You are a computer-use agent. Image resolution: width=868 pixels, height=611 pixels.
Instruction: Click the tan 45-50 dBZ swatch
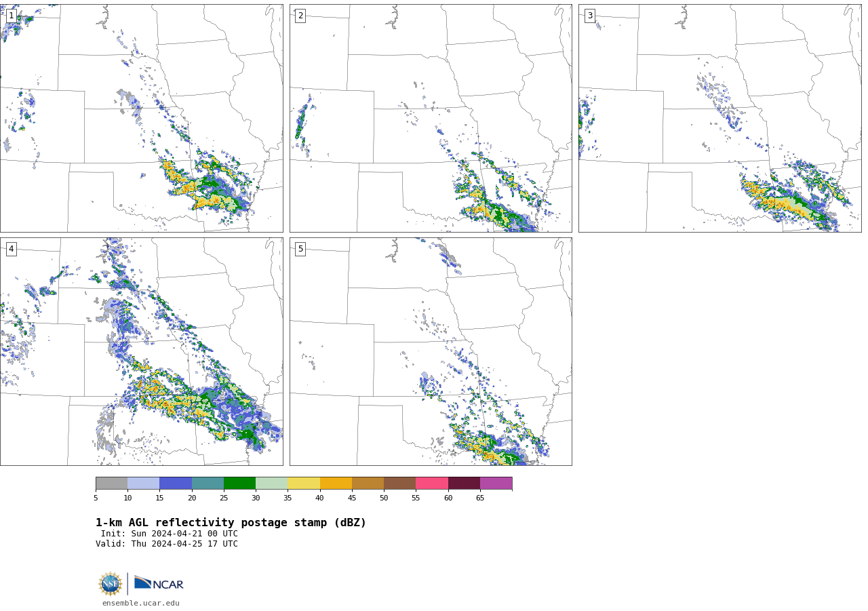[x=368, y=484]
